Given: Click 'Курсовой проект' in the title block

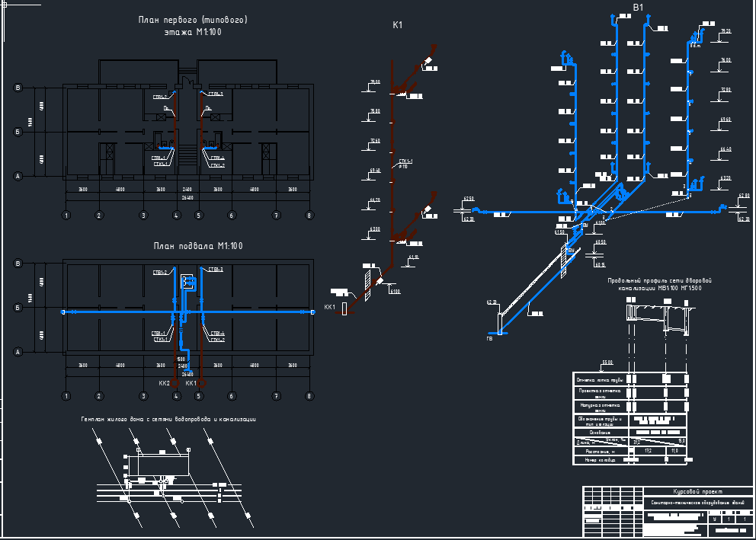Looking at the screenshot, I should click(x=697, y=491).
